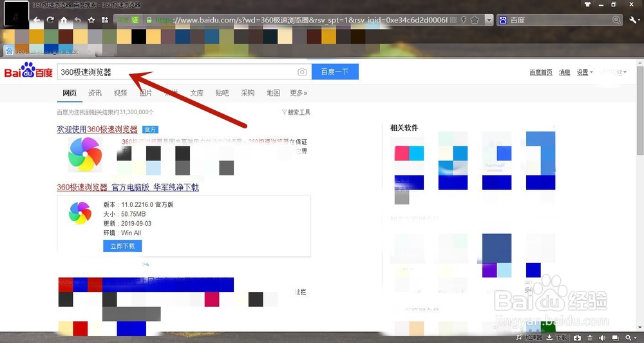Image resolution: width=644 pixels, height=343 pixels.
Task: Click the small 360 logo in download card
Action: [x=80, y=213]
